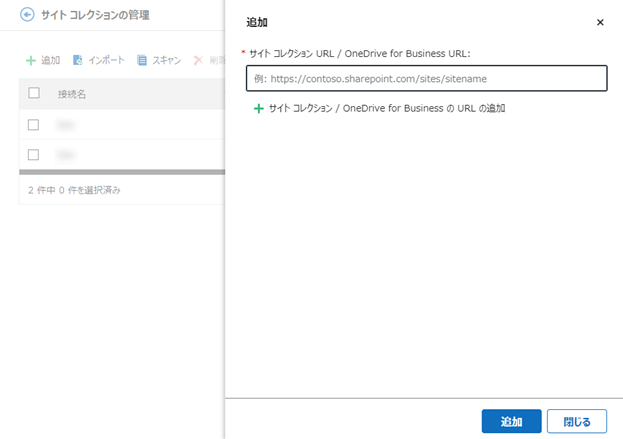Click the インポート import icon

77,60
